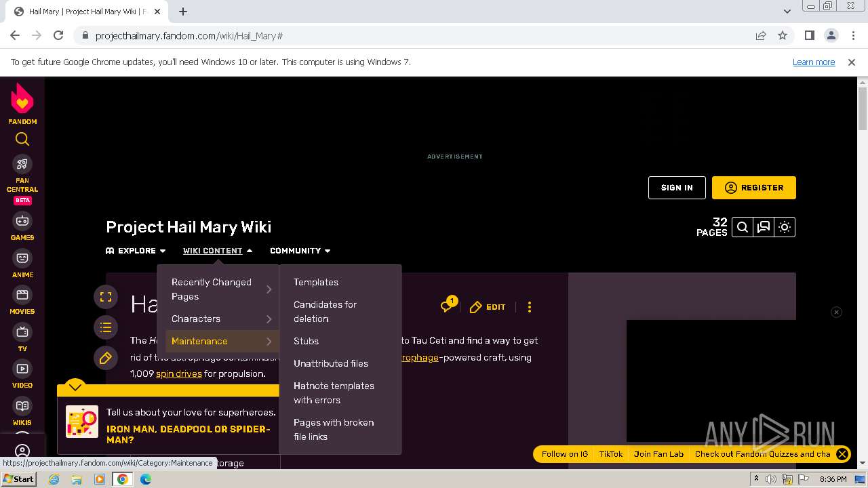Open Iron Man, Deadpool or Spider-Man quiz

pos(189,434)
